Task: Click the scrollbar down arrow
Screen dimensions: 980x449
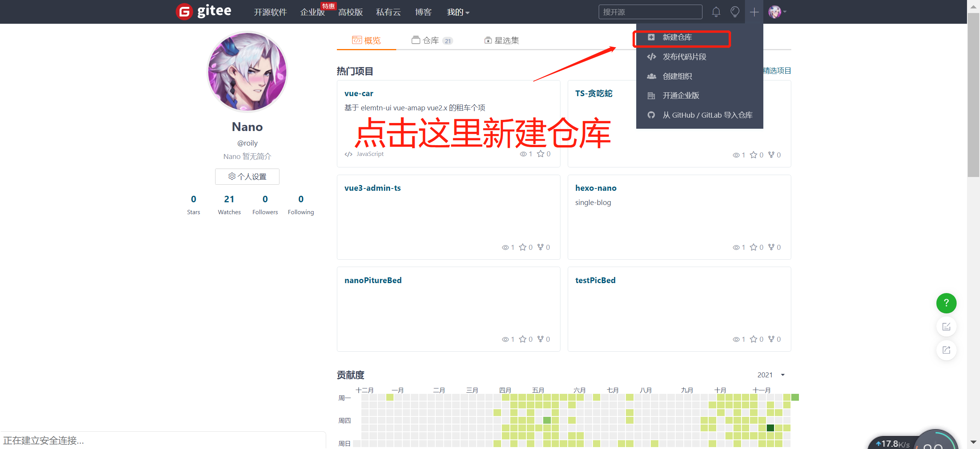Action: [973, 442]
